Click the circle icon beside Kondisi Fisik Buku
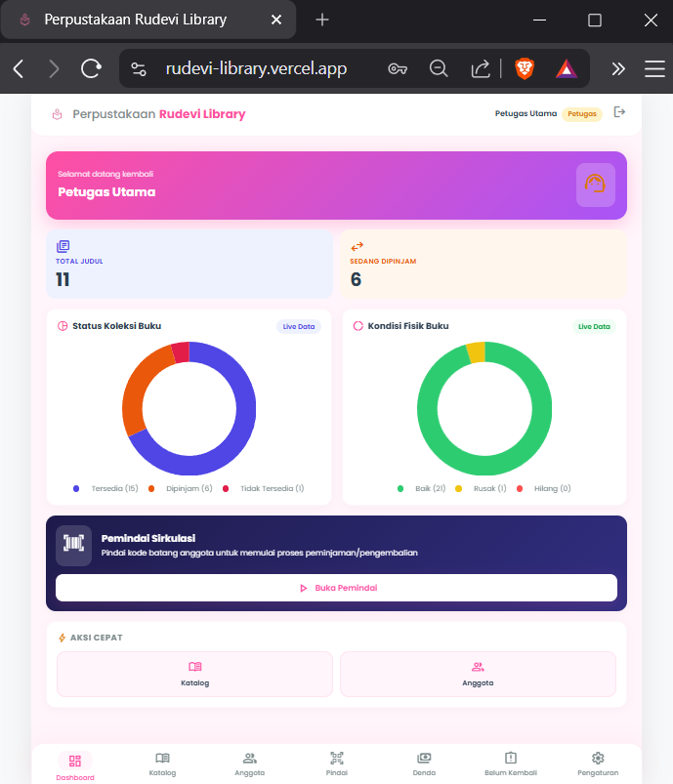Image resolution: width=673 pixels, height=784 pixels. [x=358, y=326]
